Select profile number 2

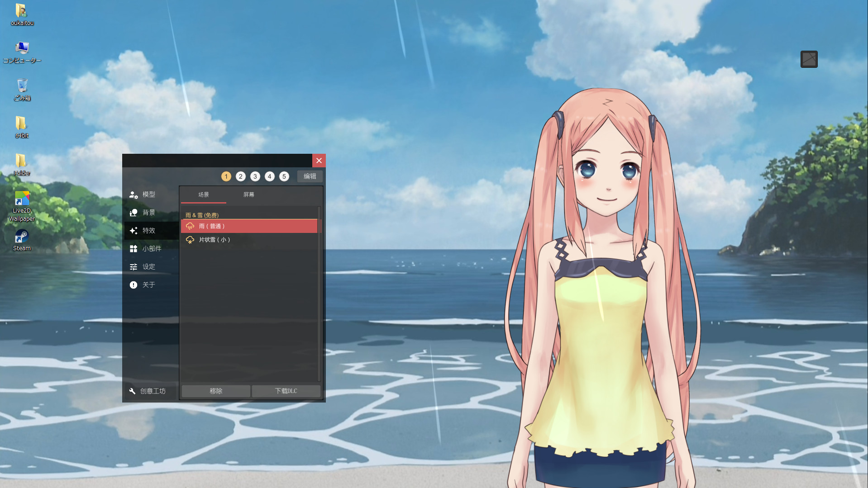click(240, 176)
